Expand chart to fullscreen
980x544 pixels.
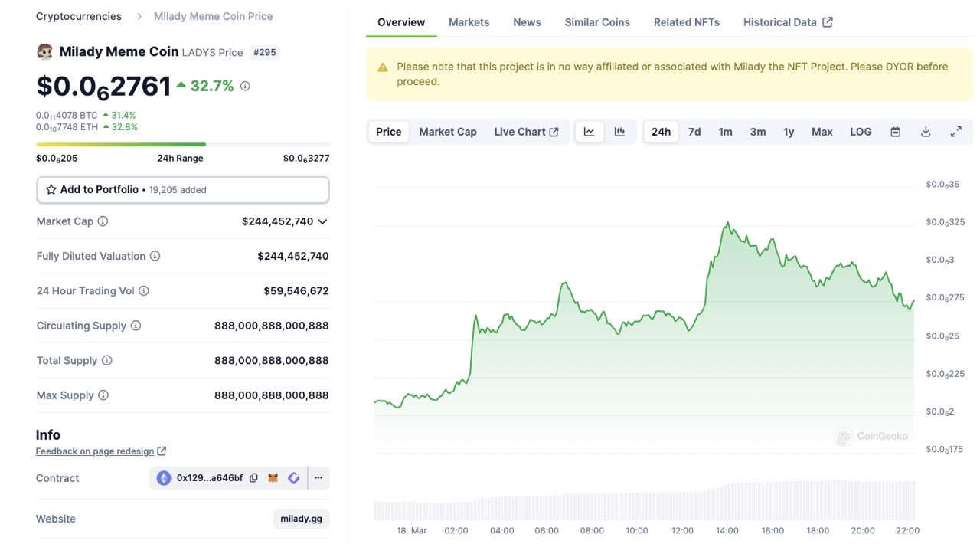point(956,132)
